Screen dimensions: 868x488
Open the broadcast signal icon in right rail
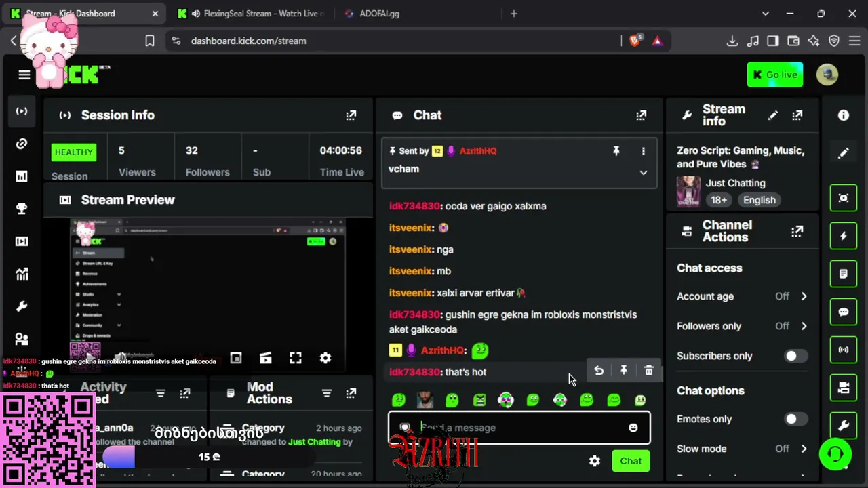[844, 350]
